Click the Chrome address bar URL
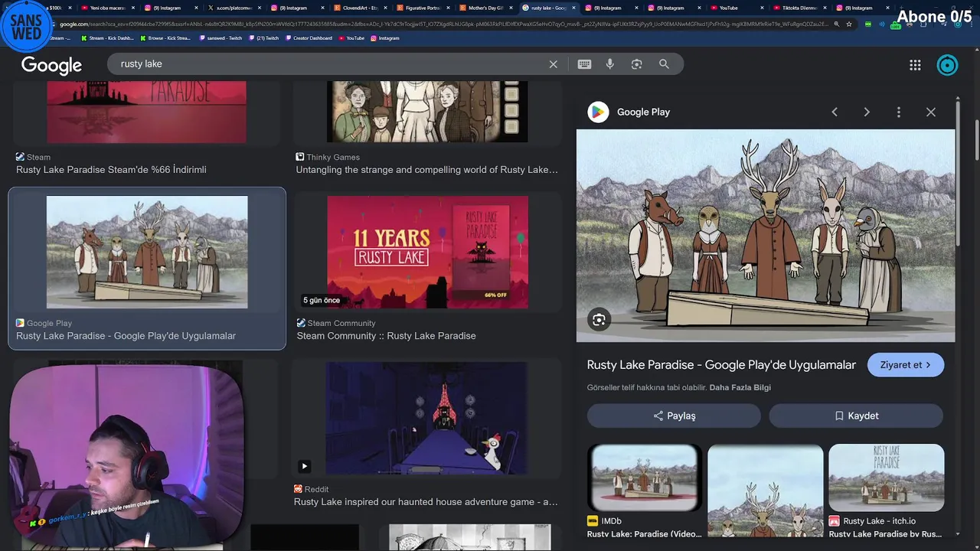 coord(444,24)
